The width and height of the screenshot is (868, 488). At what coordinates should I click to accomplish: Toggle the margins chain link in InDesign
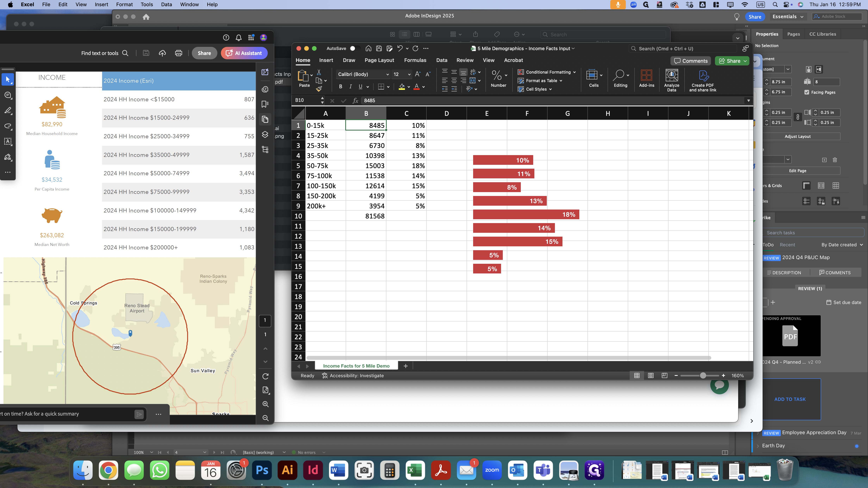pos(798,117)
